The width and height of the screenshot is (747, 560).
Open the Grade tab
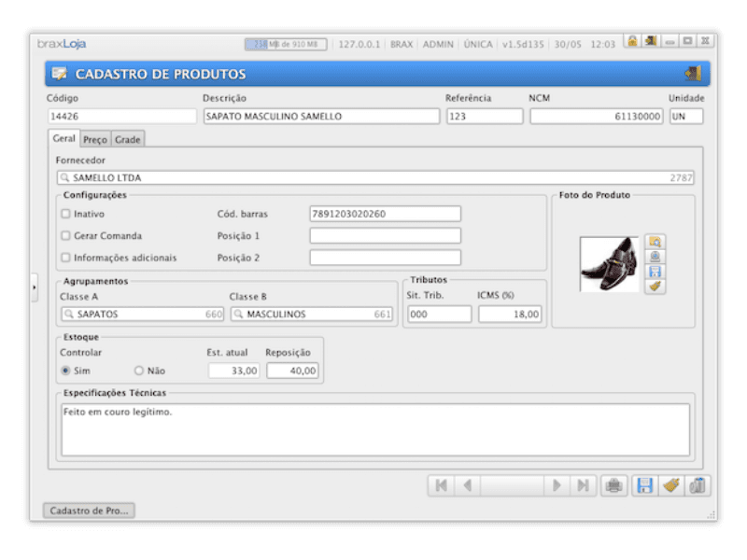coord(128,140)
